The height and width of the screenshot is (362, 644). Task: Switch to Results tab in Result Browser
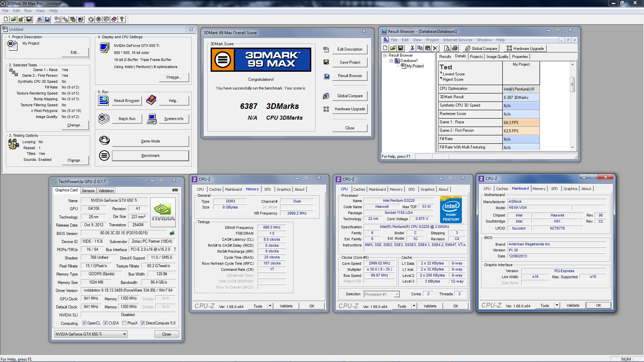[x=445, y=57]
